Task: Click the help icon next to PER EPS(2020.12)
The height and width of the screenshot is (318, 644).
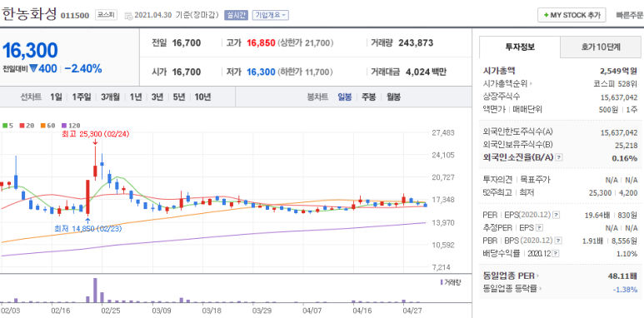Action: click(x=557, y=215)
